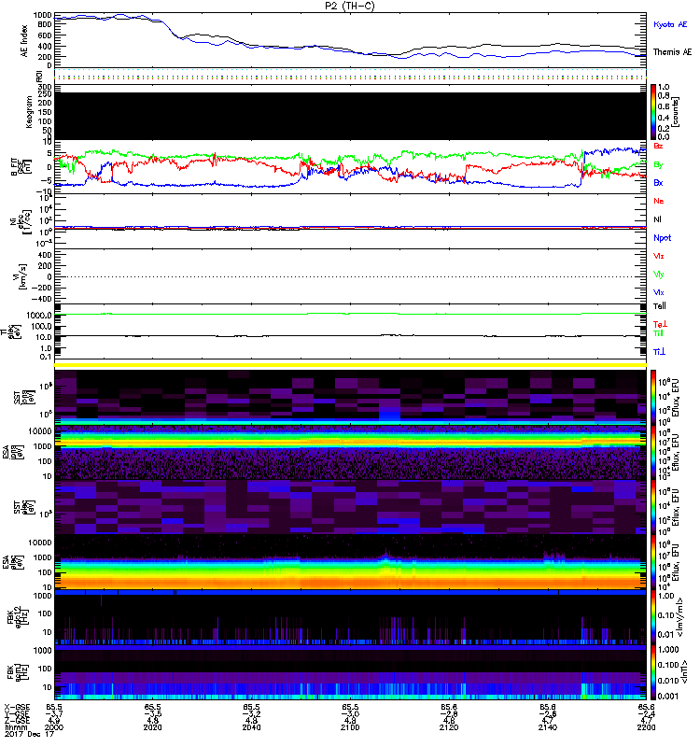700x747 pixels.
Task: Select the Themis AE legend label
Action: 672,52
